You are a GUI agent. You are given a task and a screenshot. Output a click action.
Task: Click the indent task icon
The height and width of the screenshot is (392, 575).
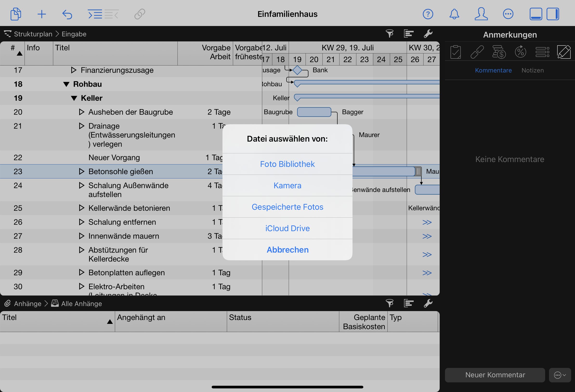(95, 14)
